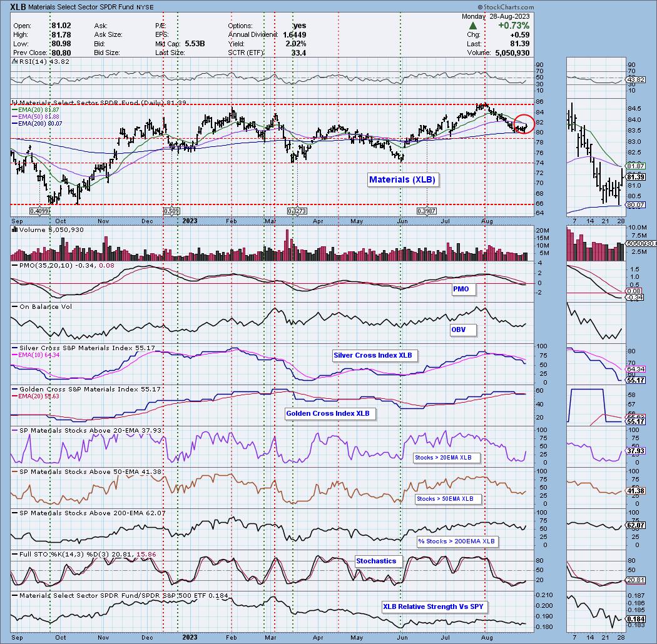Screen dimensions: 657x644
Task: Click the small volume bars icon beside Volume label
Action: [x=14, y=229]
